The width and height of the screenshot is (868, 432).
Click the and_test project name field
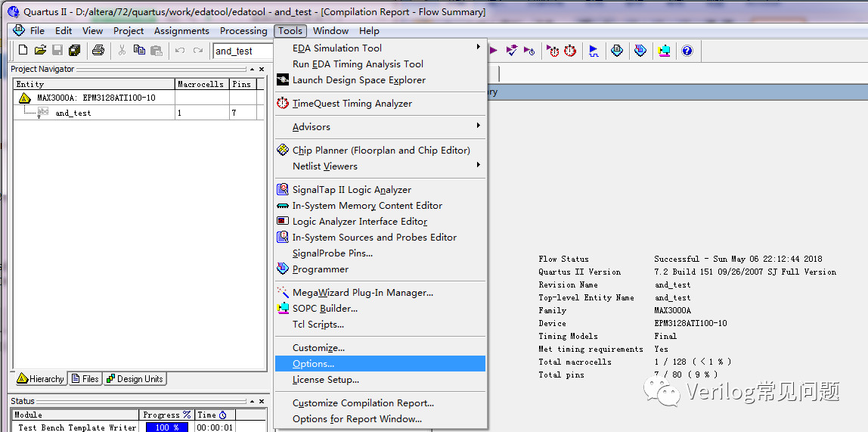click(x=243, y=51)
